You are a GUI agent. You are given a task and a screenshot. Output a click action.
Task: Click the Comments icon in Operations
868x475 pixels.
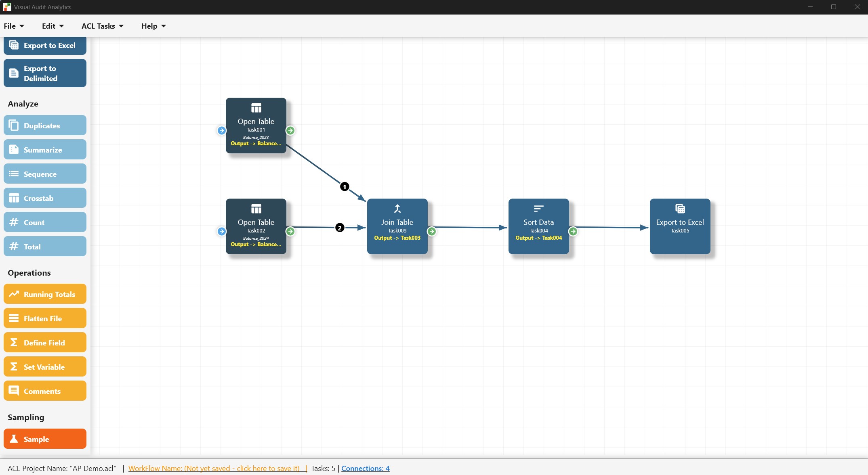click(14, 391)
